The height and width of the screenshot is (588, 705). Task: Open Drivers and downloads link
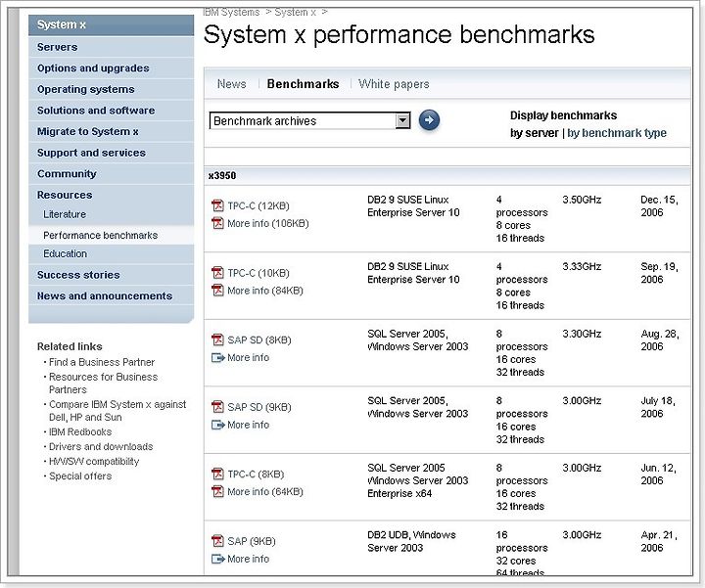101,446
